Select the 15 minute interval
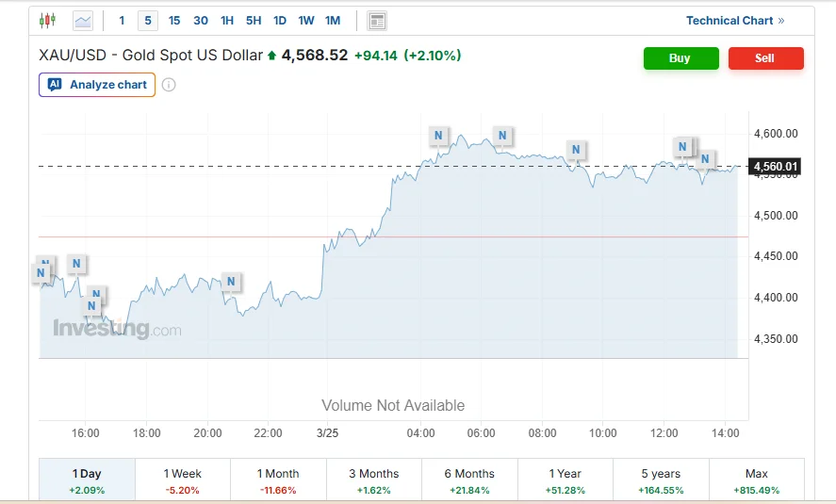Image resolution: width=836 pixels, height=504 pixels. coord(174,20)
